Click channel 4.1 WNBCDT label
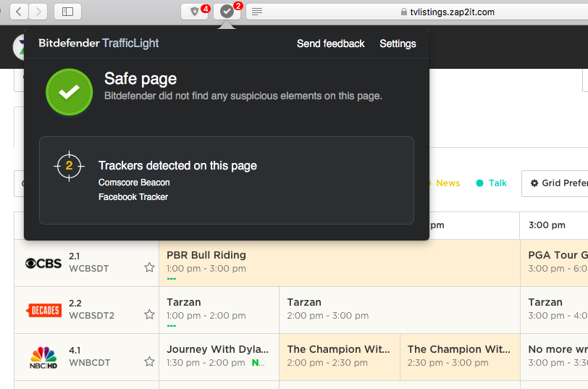Viewport: 588px width, 389px height. click(x=90, y=356)
